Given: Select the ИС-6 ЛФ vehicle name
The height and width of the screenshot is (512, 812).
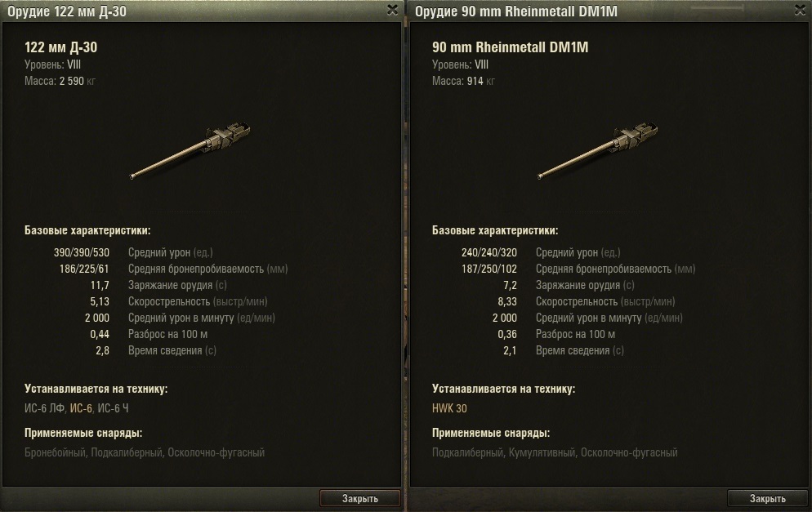Looking at the screenshot, I should pyautogui.click(x=45, y=408).
